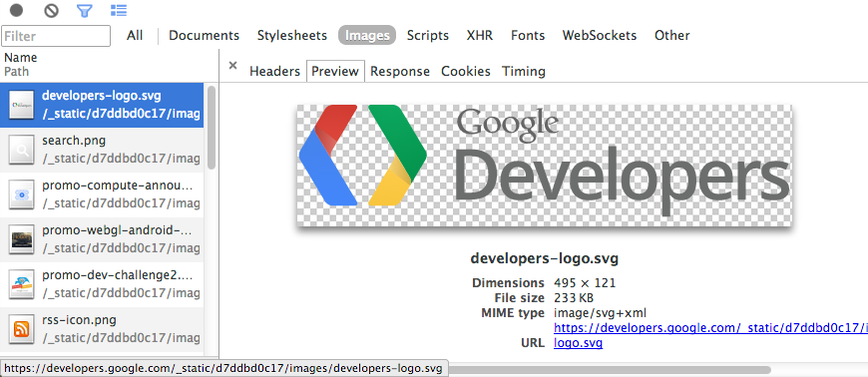Click the promo-dev-challenge2 thumbnail
868x377 pixels.
pos(22,284)
